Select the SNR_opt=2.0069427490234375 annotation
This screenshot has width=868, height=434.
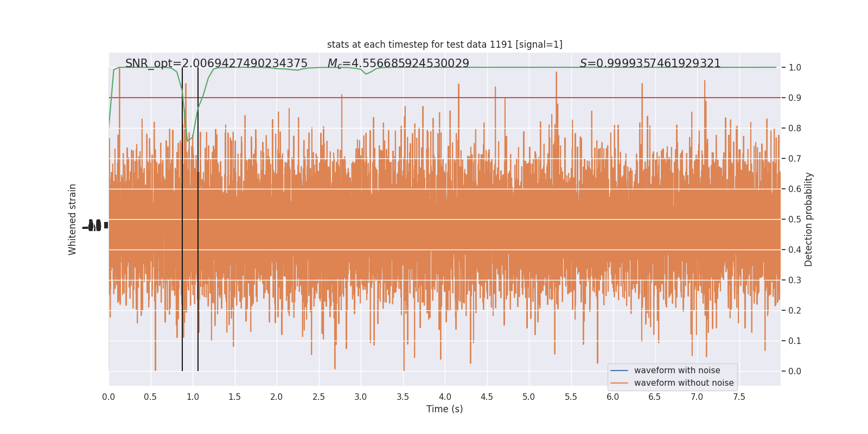click(216, 63)
